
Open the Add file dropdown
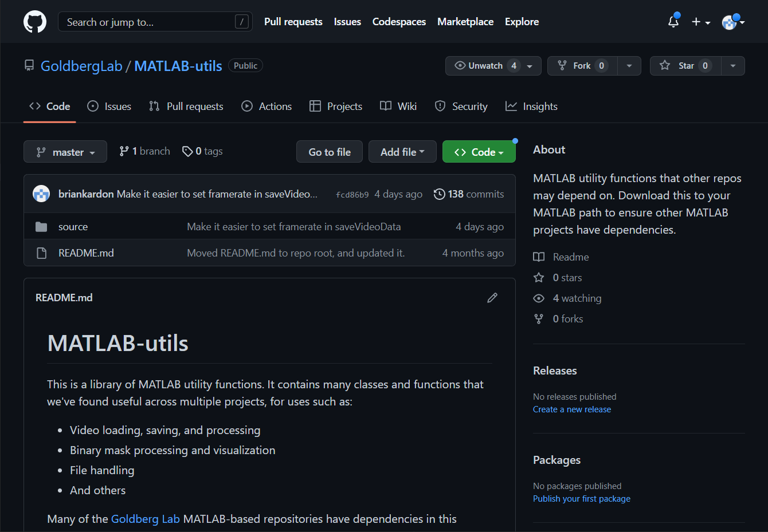click(402, 152)
